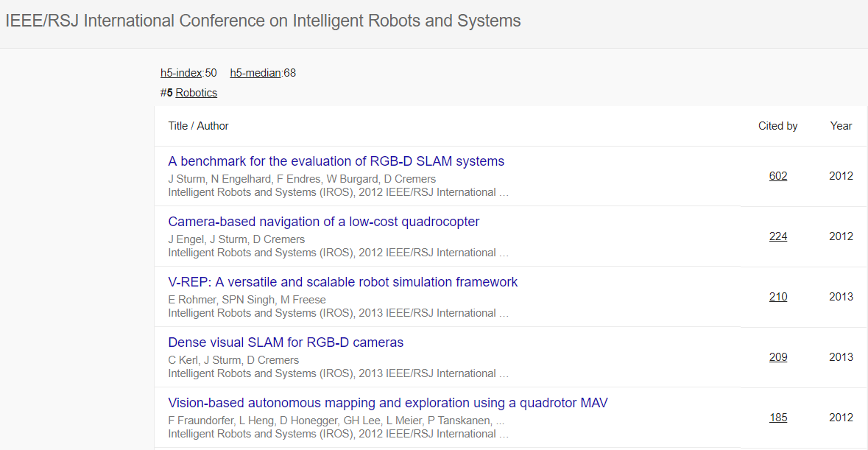Viewport: 868px width, 450px height.
Task: Click the 'Cited by' column header
Action: click(x=777, y=126)
